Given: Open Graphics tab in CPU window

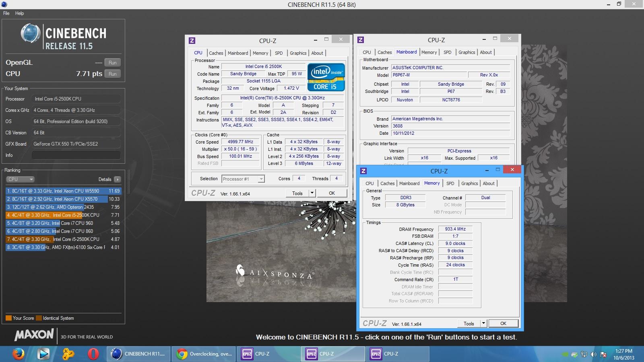Looking at the screenshot, I should [298, 53].
